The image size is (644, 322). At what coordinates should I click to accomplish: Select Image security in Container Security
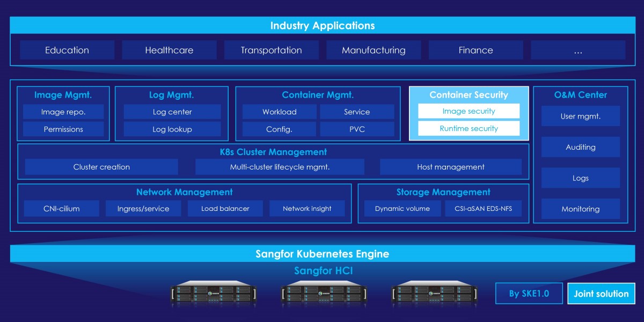[469, 111]
